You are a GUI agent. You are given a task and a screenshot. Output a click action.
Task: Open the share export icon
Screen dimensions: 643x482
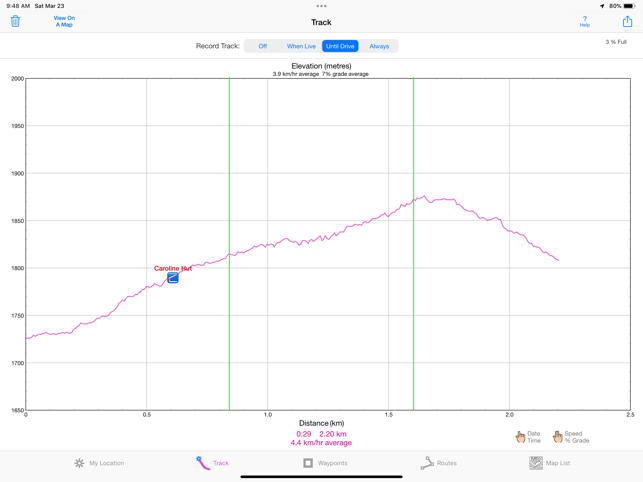pyautogui.click(x=627, y=21)
